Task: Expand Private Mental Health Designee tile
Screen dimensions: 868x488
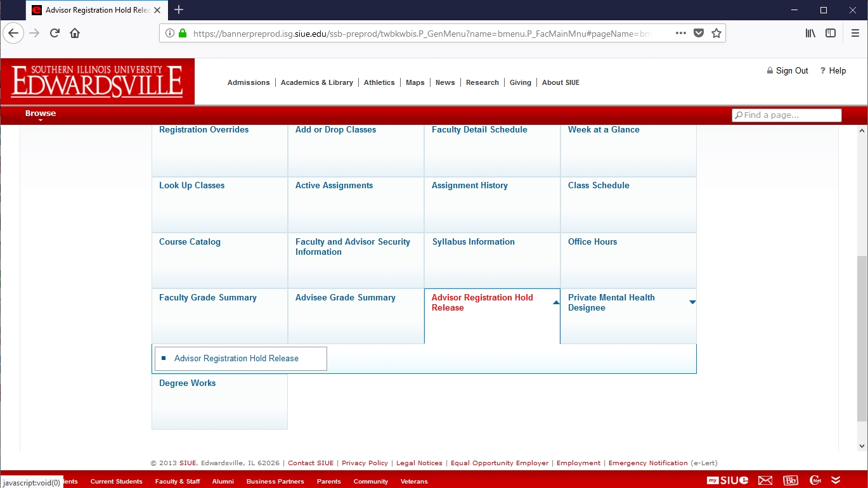Action: coord(692,302)
